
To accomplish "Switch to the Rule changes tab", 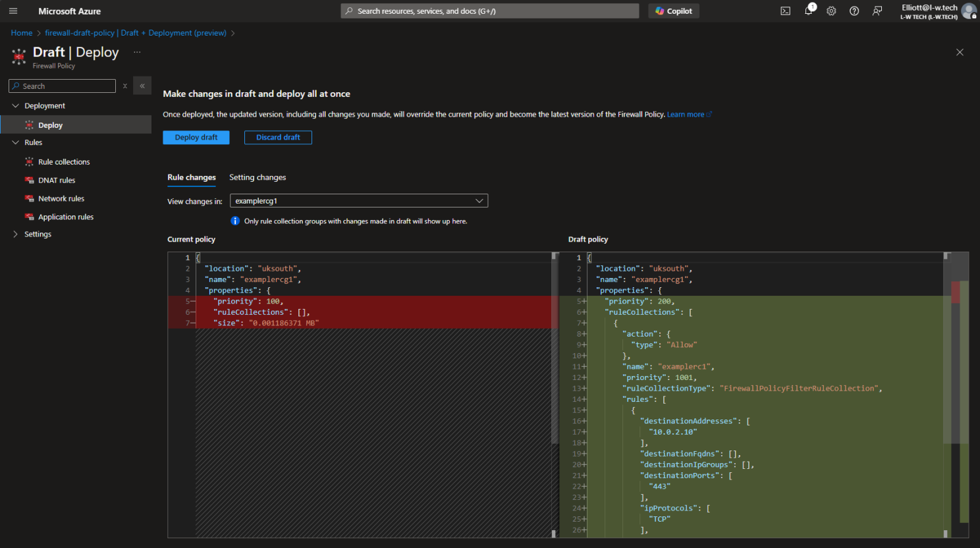I will tap(192, 178).
